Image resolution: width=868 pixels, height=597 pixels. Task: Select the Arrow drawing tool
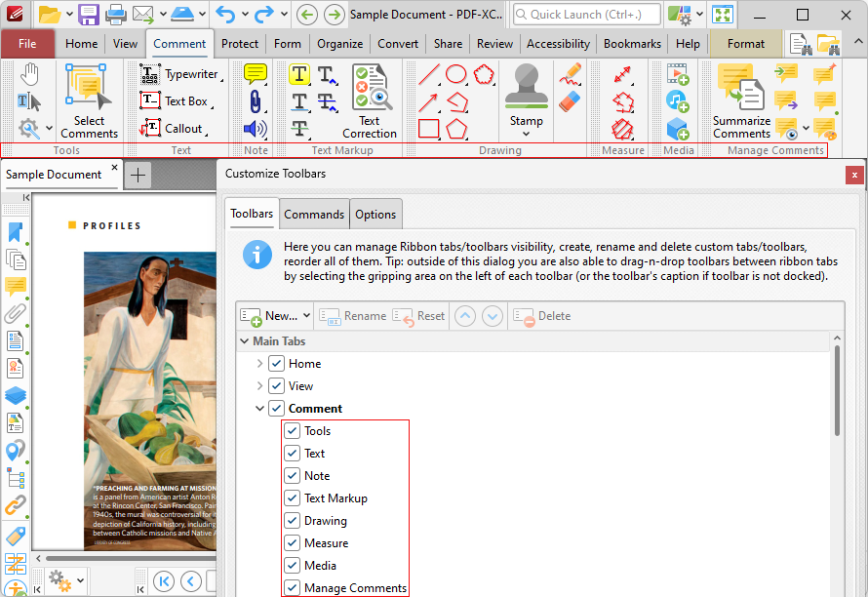(429, 101)
